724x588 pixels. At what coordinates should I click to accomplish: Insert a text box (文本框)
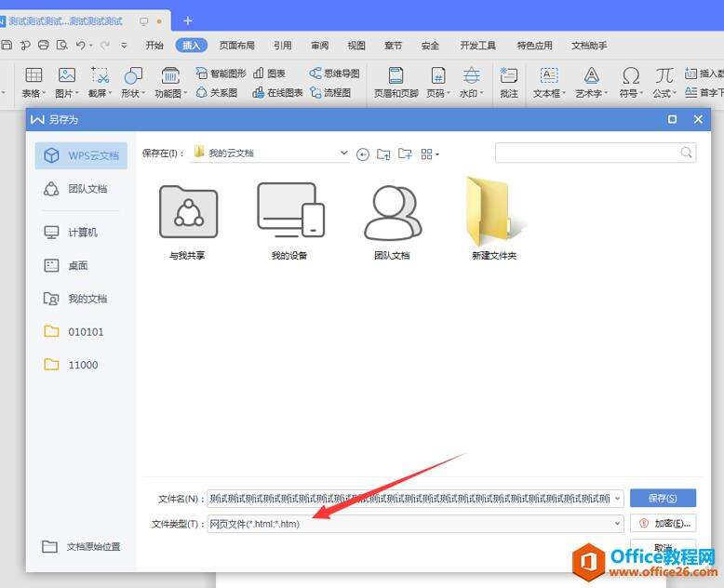coord(549,82)
